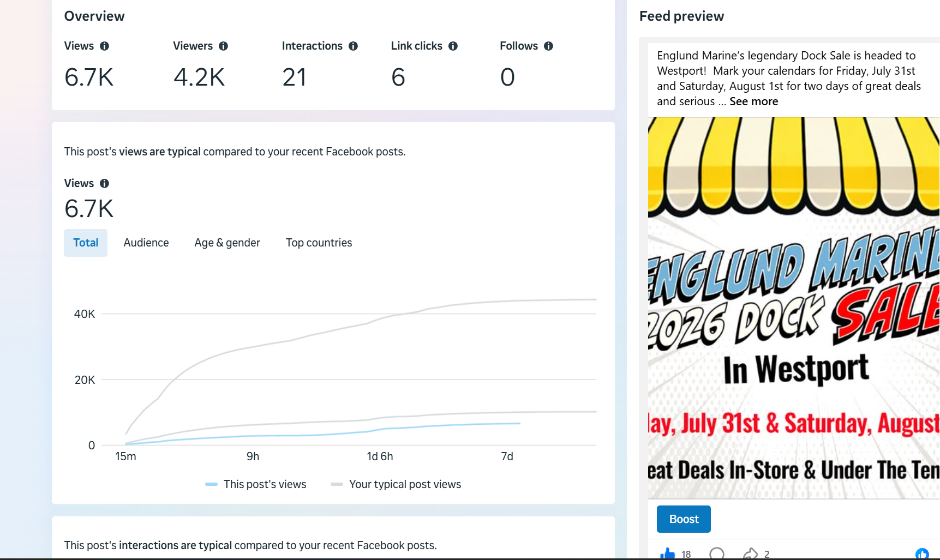Click the 18 likes count
The width and height of the screenshot is (940, 560).
(686, 555)
